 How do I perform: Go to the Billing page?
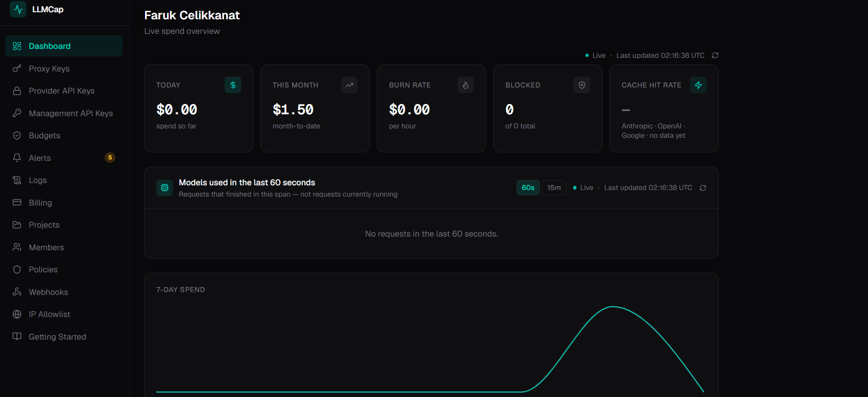coord(64,203)
